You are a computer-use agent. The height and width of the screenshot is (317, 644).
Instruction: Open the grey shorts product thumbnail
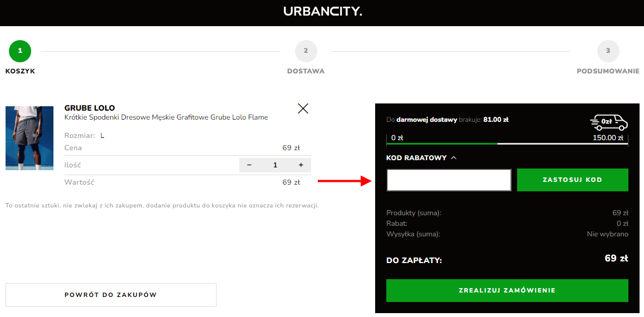click(30, 138)
